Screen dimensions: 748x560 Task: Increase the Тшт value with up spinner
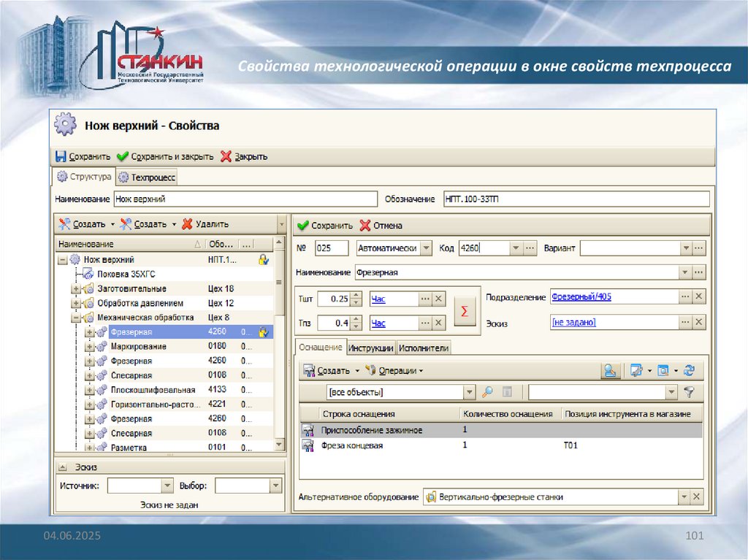coord(356,295)
